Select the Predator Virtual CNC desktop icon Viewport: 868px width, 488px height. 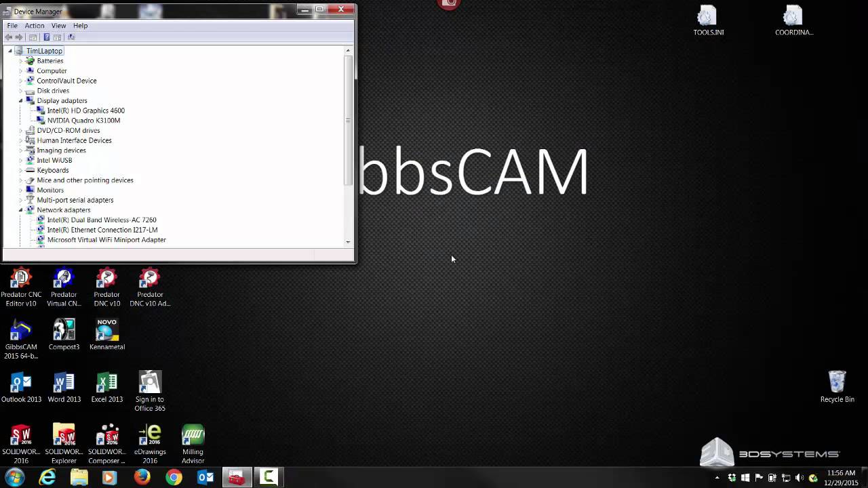pos(64,287)
